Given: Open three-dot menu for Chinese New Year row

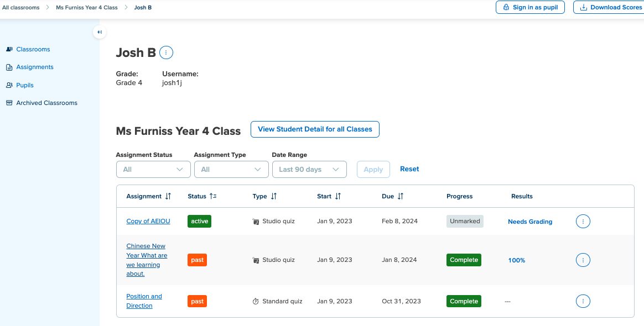Looking at the screenshot, I should coord(583,260).
